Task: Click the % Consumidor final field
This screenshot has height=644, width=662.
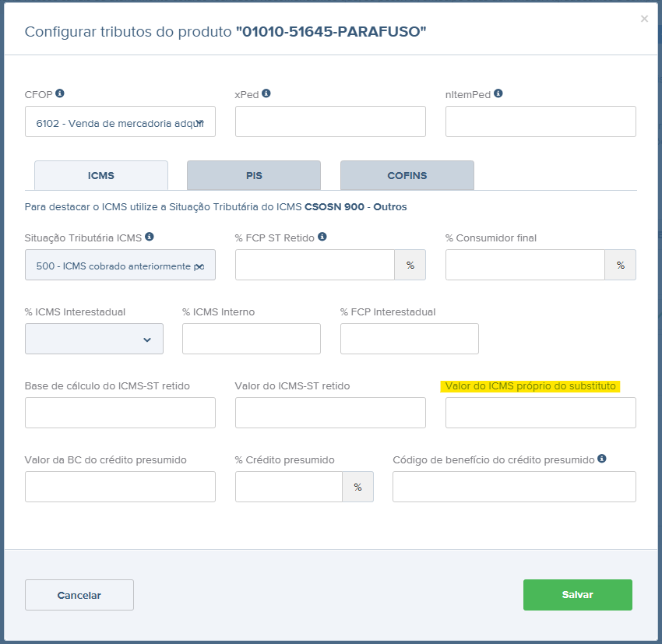Action: coord(525,265)
